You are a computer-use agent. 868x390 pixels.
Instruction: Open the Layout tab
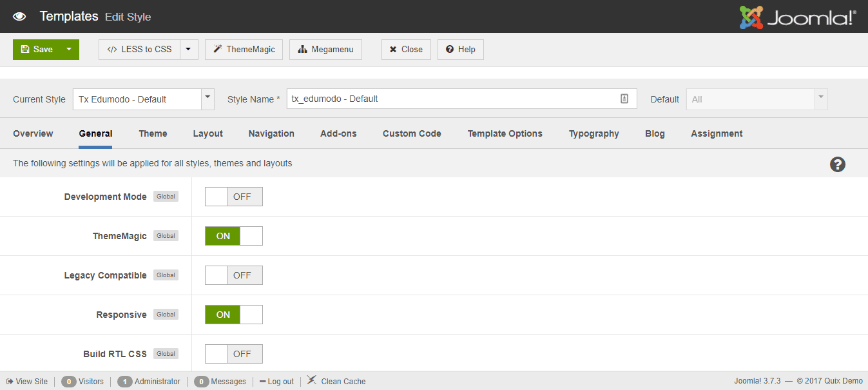[x=207, y=133]
